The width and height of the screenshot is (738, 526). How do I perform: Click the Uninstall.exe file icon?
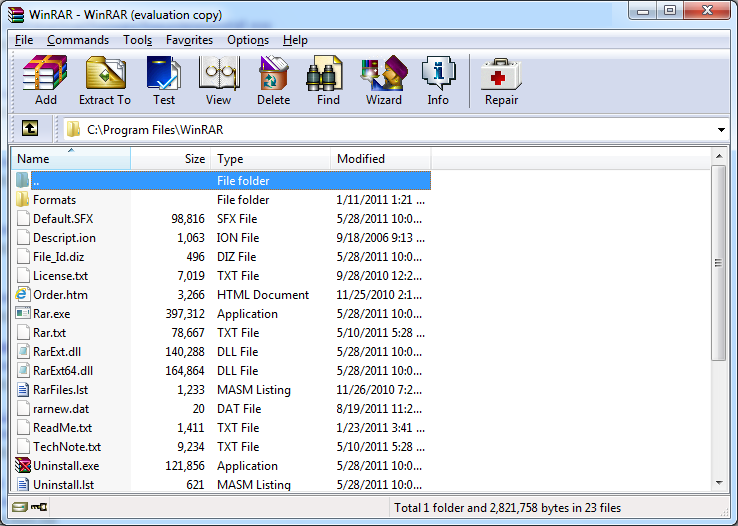pos(23,465)
